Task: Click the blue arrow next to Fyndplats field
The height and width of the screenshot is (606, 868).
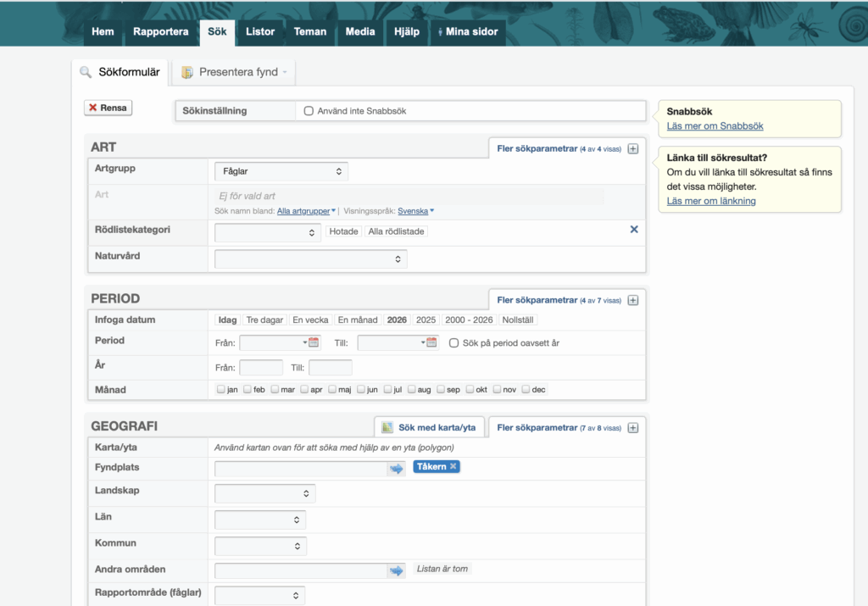Action: (x=396, y=469)
